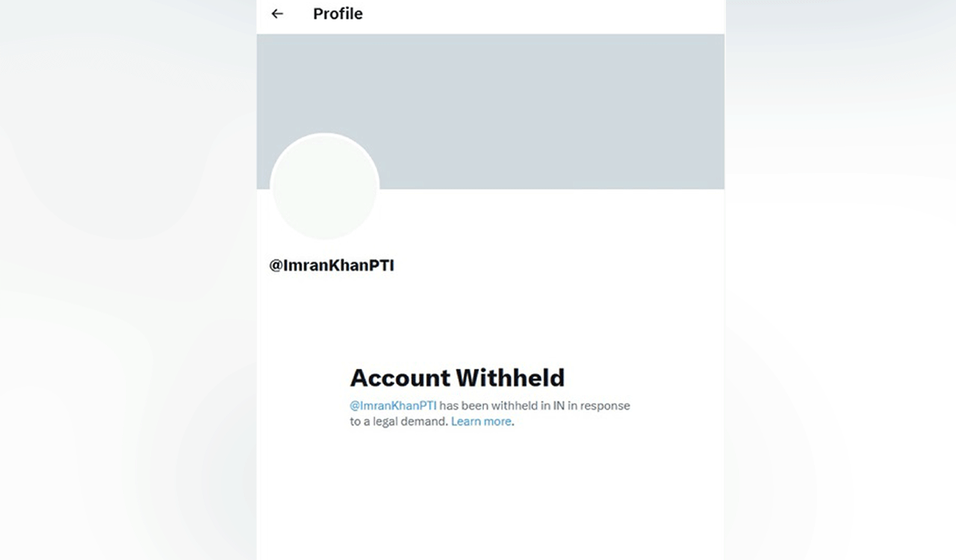The height and width of the screenshot is (560, 956).
Task: Go back using the left arrow icon
Action: pyautogui.click(x=277, y=13)
